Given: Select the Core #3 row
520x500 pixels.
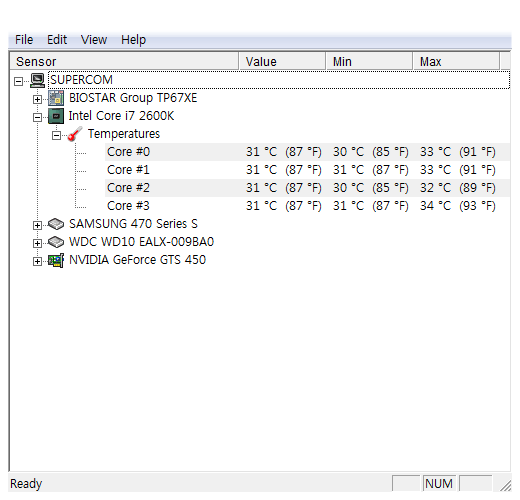Looking at the screenshot, I should tap(307, 206).
